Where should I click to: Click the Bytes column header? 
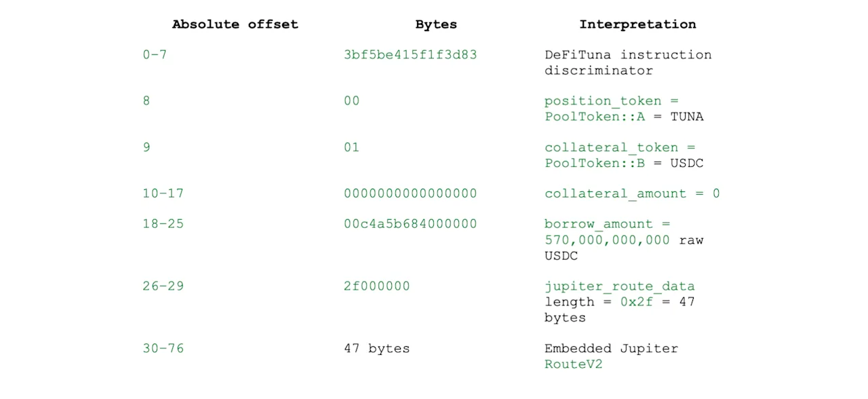click(436, 24)
